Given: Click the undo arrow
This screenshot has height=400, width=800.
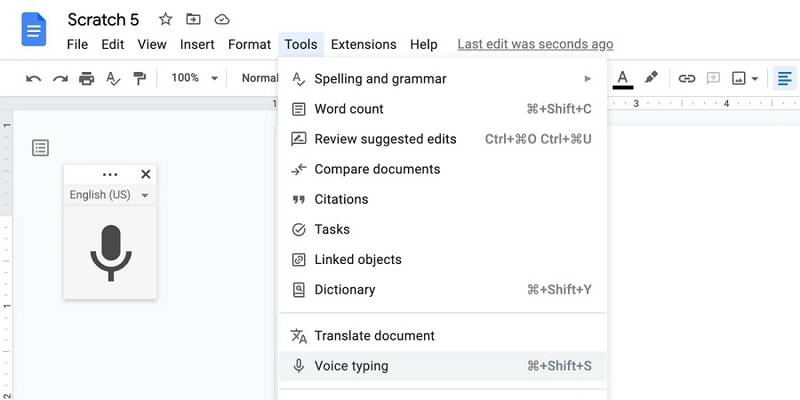Looking at the screenshot, I should coord(34,79).
